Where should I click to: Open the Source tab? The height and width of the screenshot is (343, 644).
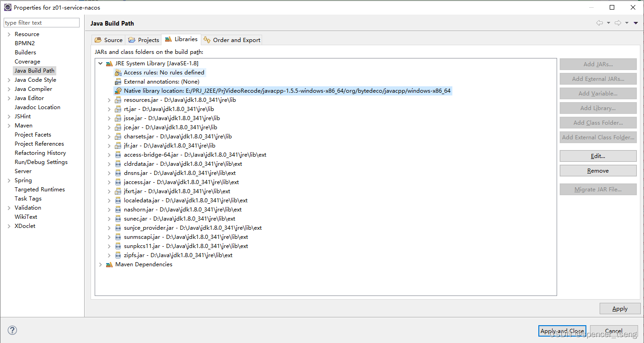point(108,40)
